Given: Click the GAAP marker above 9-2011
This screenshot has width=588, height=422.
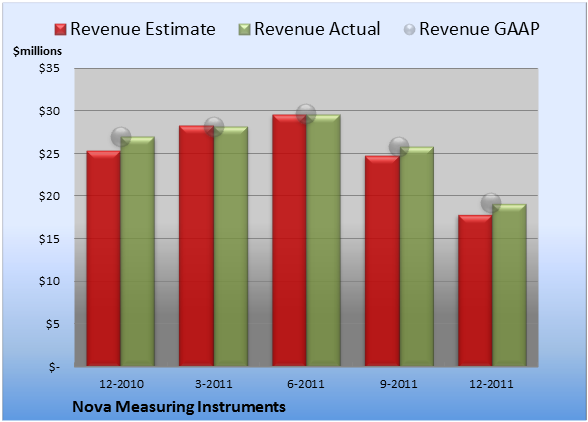Looking at the screenshot, I should click(399, 147).
